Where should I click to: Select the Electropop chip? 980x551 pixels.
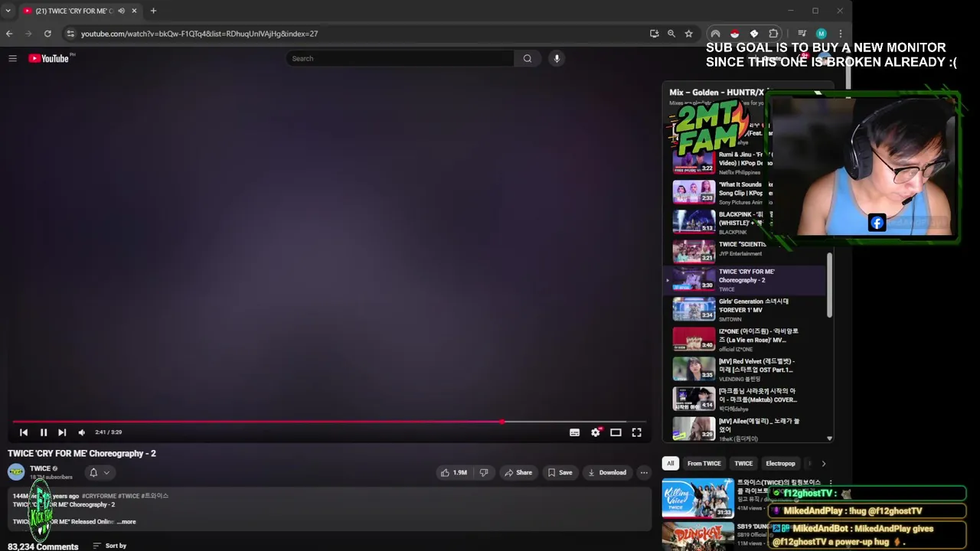pos(780,463)
